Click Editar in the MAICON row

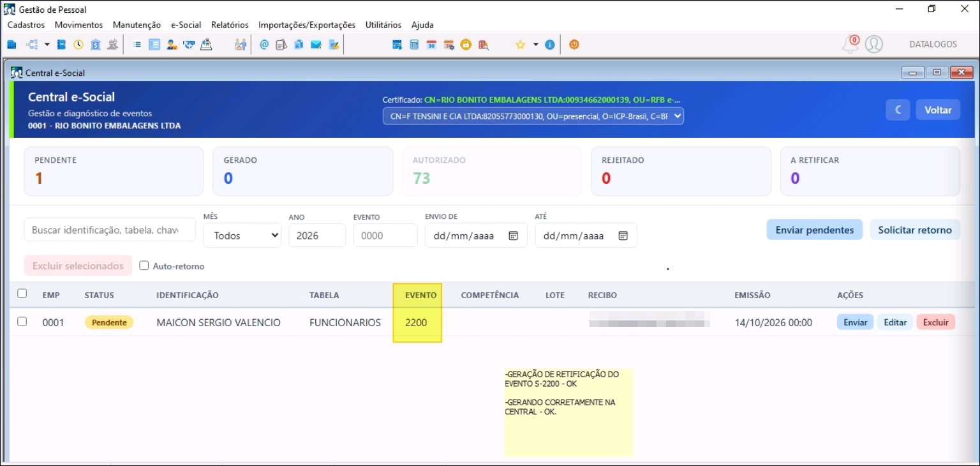coord(895,322)
